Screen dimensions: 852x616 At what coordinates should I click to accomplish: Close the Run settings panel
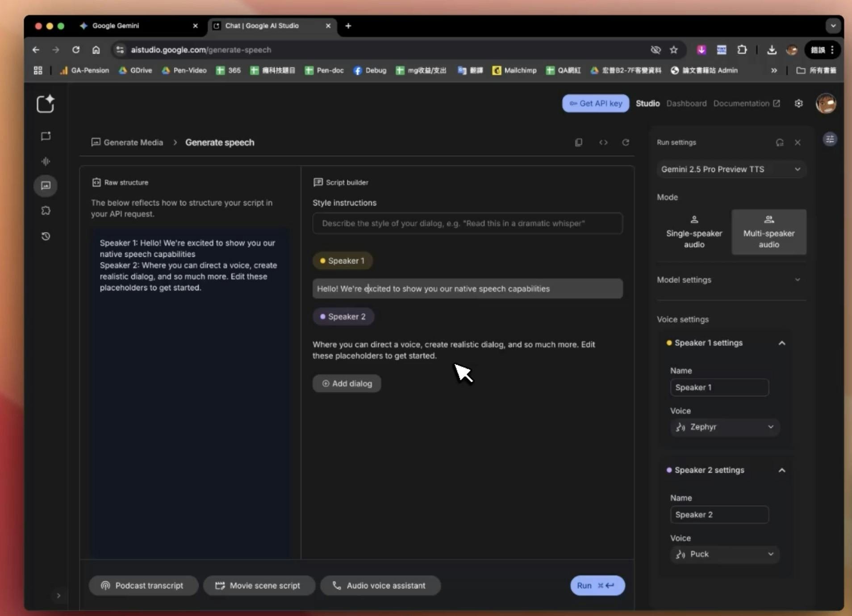click(798, 142)
